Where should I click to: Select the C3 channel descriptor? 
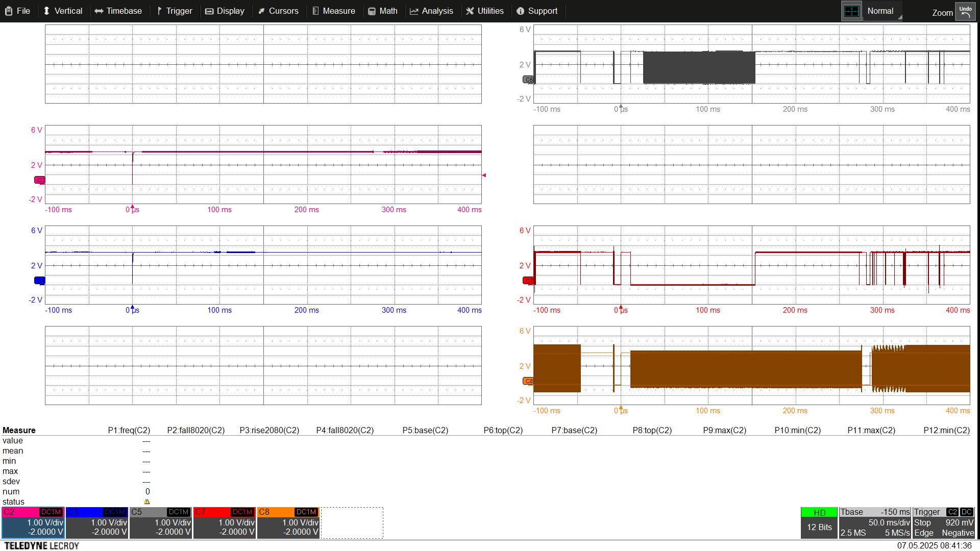[x=97, y=523]
